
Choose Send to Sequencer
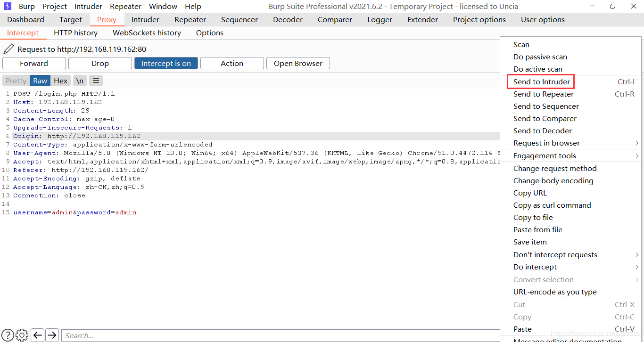click(x=570, y=106)
